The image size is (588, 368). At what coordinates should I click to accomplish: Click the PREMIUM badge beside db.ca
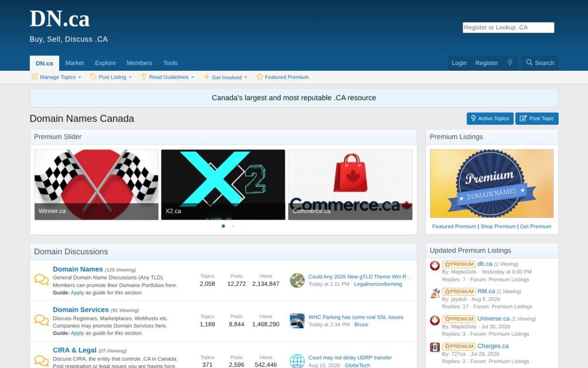tap(459, 264)
